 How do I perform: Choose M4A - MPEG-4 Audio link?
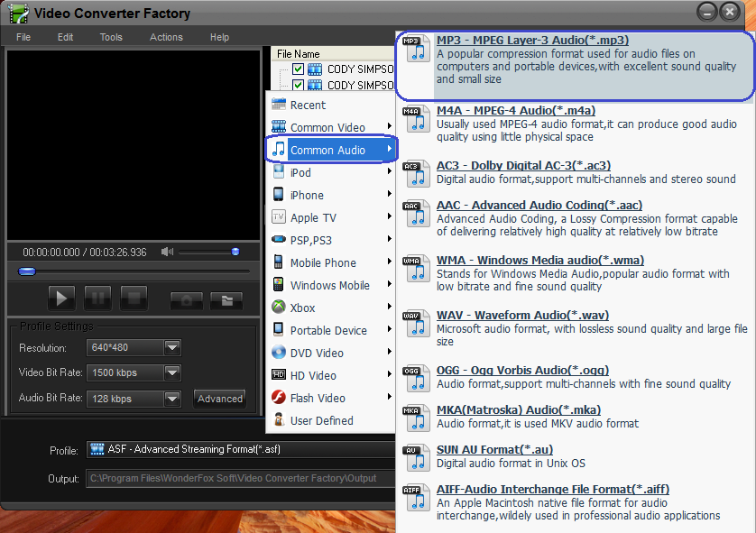[516, 110]
